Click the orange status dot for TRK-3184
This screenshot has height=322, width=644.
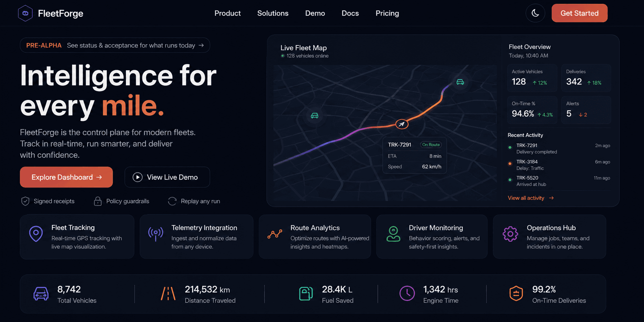click(510, 164)
